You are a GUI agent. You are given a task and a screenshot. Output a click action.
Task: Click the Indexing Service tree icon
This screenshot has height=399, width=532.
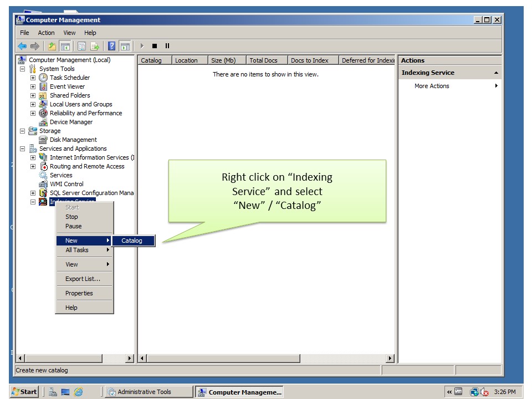43,202
